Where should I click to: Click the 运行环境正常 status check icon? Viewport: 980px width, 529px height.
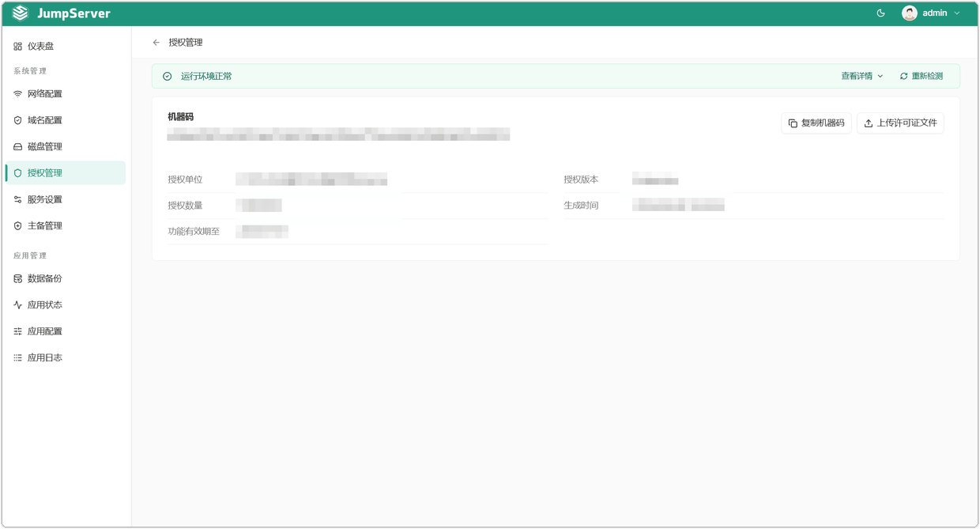(x=168, y=77)
